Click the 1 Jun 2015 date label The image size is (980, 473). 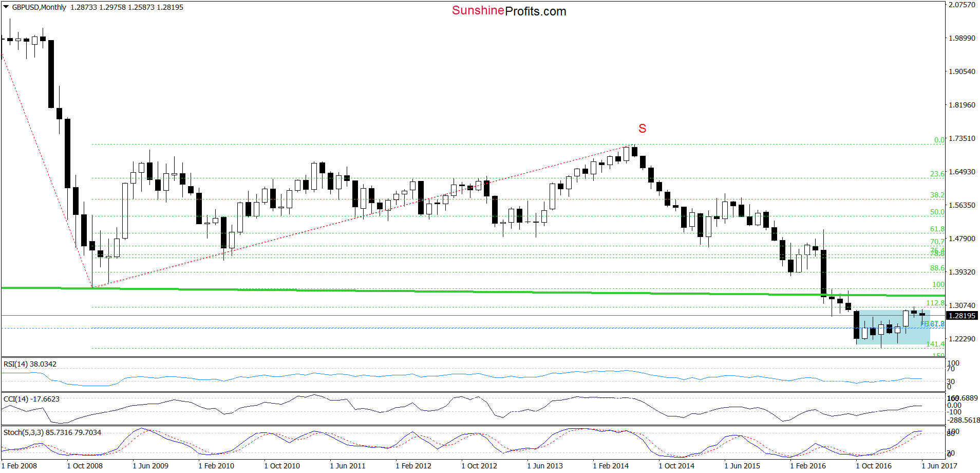[742, 466]
